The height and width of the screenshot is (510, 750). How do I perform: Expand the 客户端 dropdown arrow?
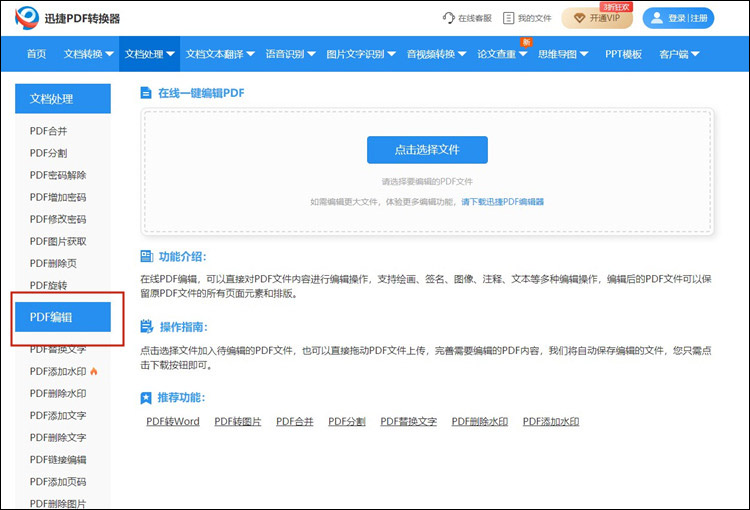pyautogui.click(x=695, y=54)
